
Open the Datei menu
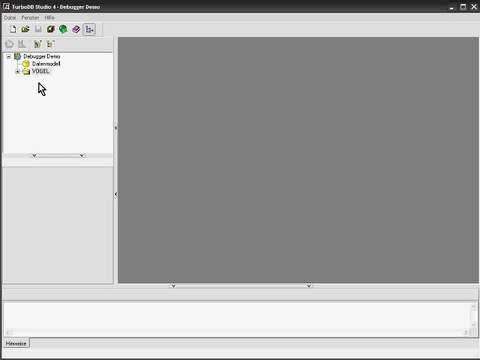tap(10, 18)
